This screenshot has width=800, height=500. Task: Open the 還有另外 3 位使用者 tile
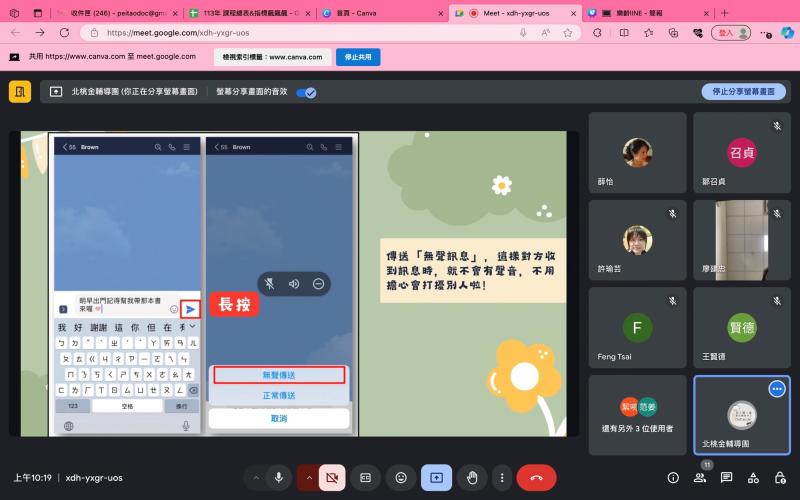point(637,415)
